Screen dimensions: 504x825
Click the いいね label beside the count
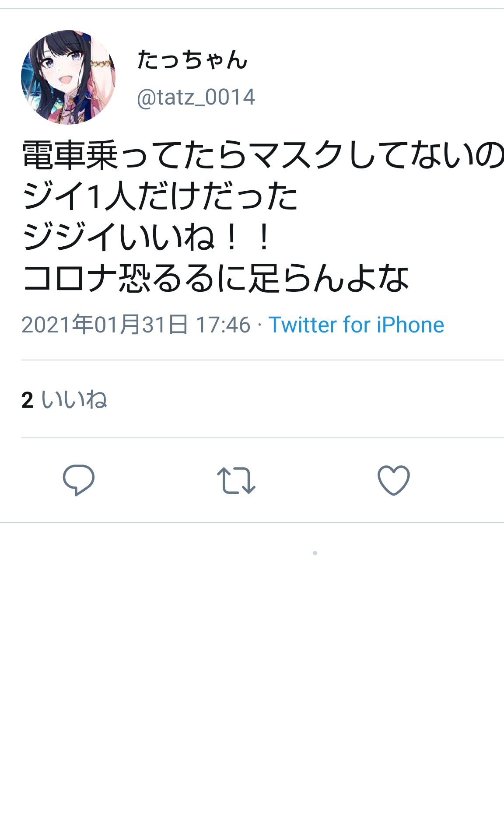tap(74, 399)
